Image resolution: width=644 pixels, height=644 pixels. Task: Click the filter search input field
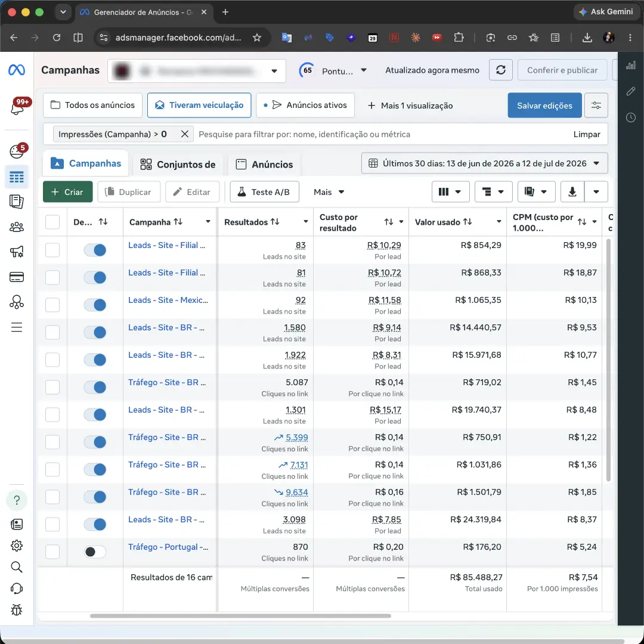(x=382, y=134)
